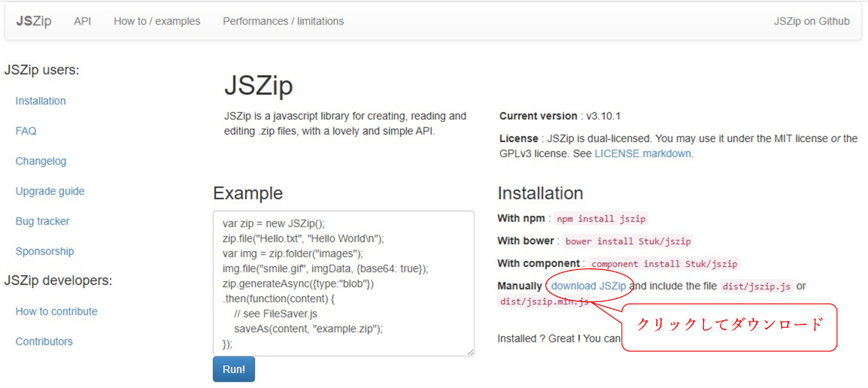Open How to / examples page
The height and width of the screenshot is (388, 868).
[x=157, y=21]
